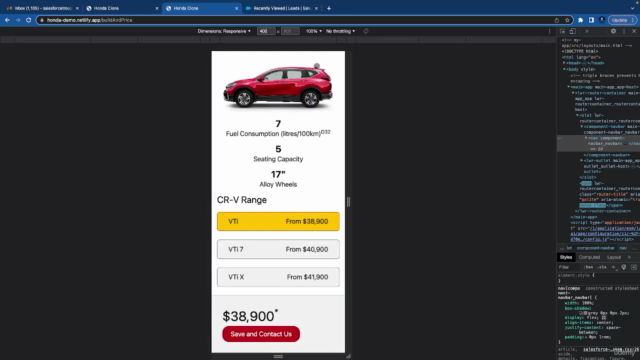Expand the nav component node
This screenshot has height=360, width=640.
pos(586,138)
